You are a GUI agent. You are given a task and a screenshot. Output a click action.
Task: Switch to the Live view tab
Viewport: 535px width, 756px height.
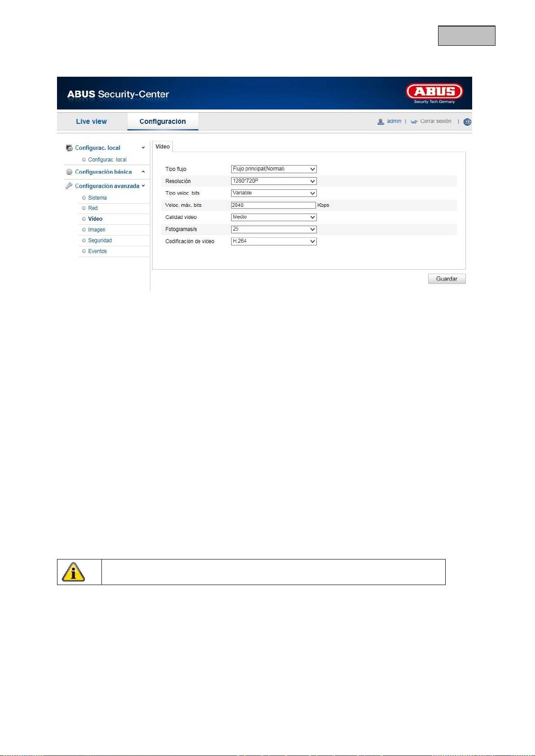tap(91, 122)
